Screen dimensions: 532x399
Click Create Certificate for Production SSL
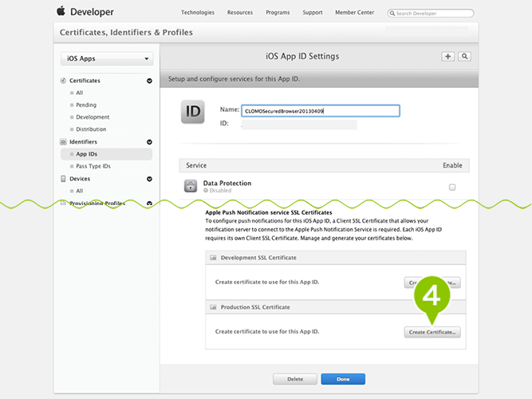point(432,332)
